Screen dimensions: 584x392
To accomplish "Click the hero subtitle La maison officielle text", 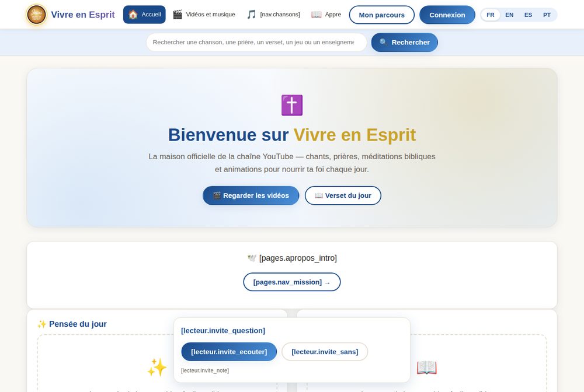I will pos(292,163).
